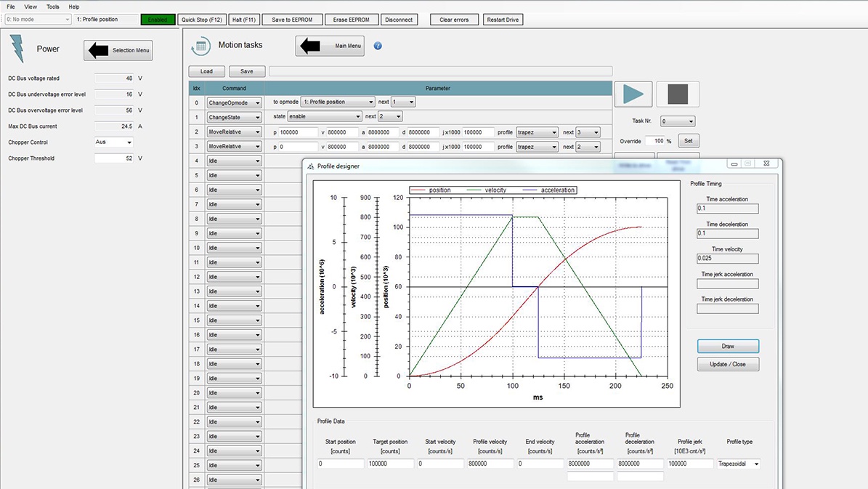Open the File menu

(10, 7)
